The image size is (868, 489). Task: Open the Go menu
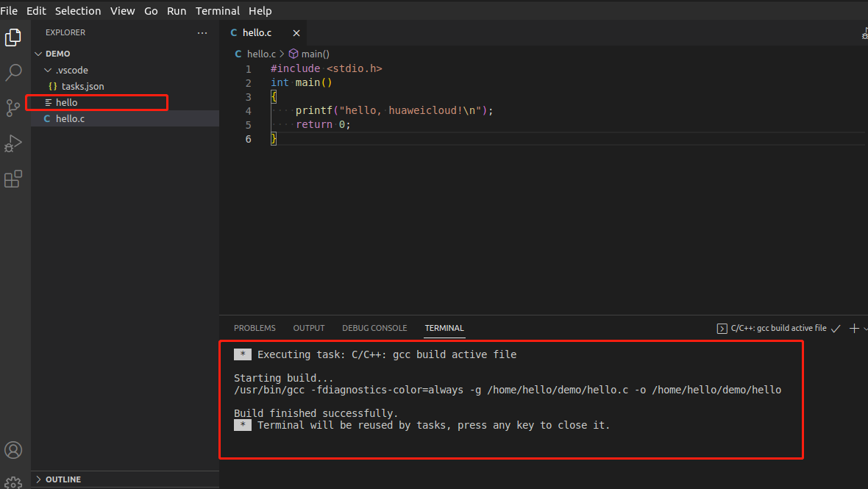pyautogui.click(x=151, y=10)
